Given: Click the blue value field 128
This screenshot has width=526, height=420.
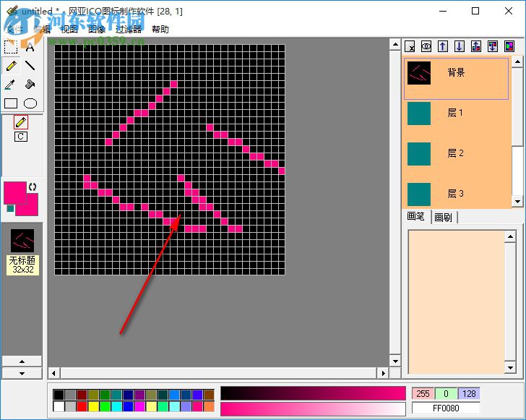Looking at the screenshot, I should [469, 394].
